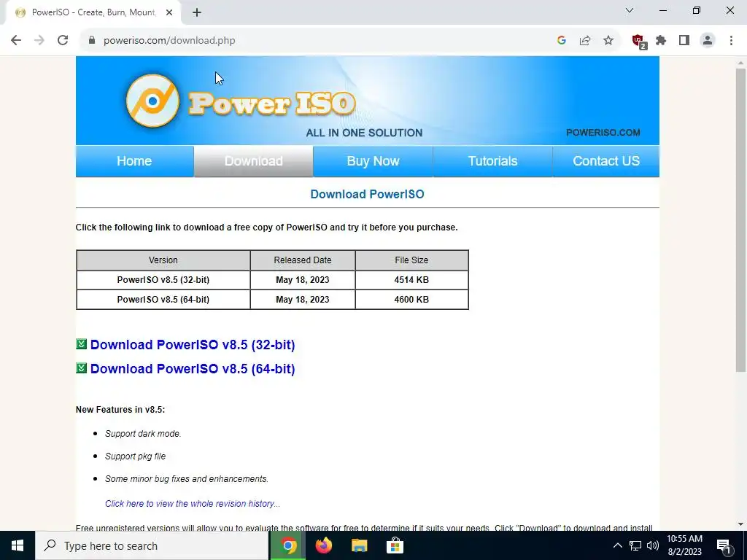Click the File Size column header

(411, 260)
